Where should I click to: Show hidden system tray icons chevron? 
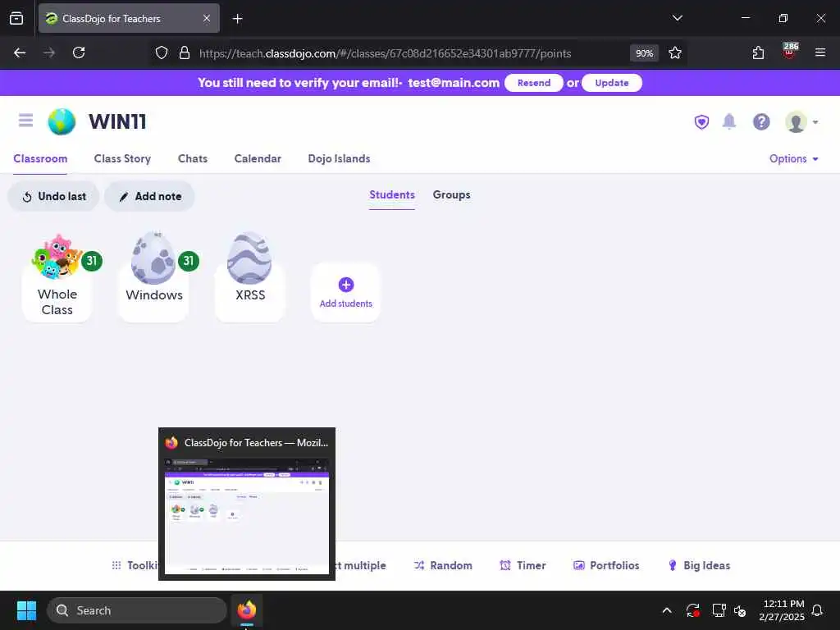[x=667, y=610]
